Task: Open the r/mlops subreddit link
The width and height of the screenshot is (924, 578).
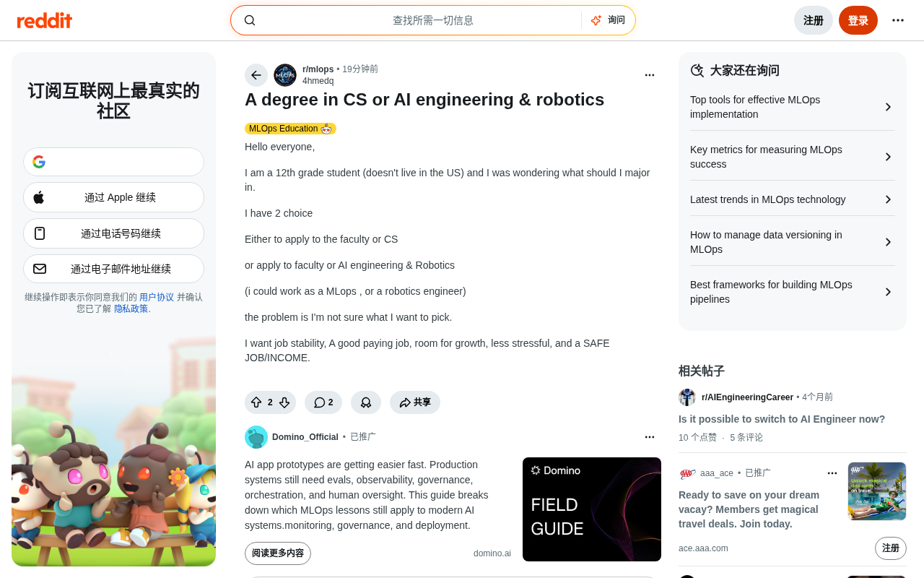Action: [x=318, y=69]
